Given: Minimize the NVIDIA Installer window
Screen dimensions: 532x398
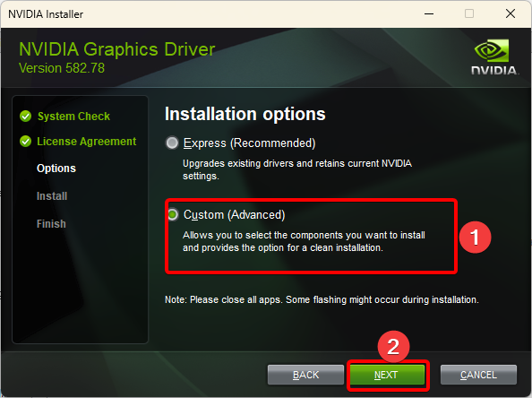Looking at the screenshot, I should click(429, 14).
